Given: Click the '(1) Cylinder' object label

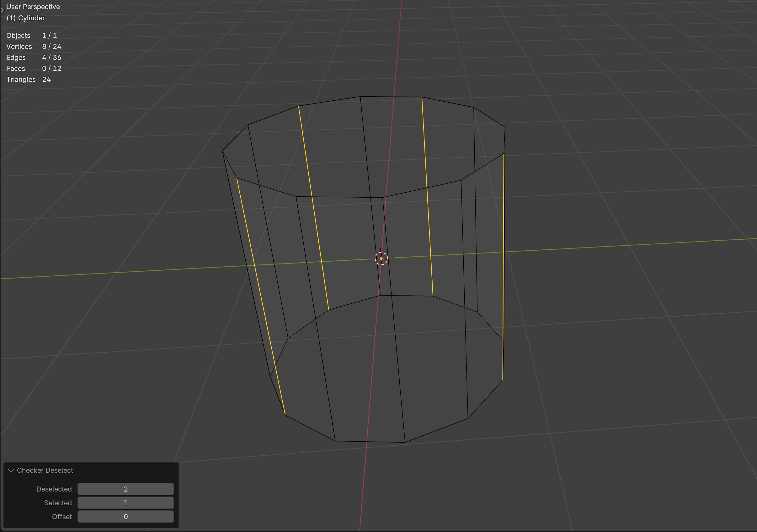Looking at the screenshot, I should (25, 18).
